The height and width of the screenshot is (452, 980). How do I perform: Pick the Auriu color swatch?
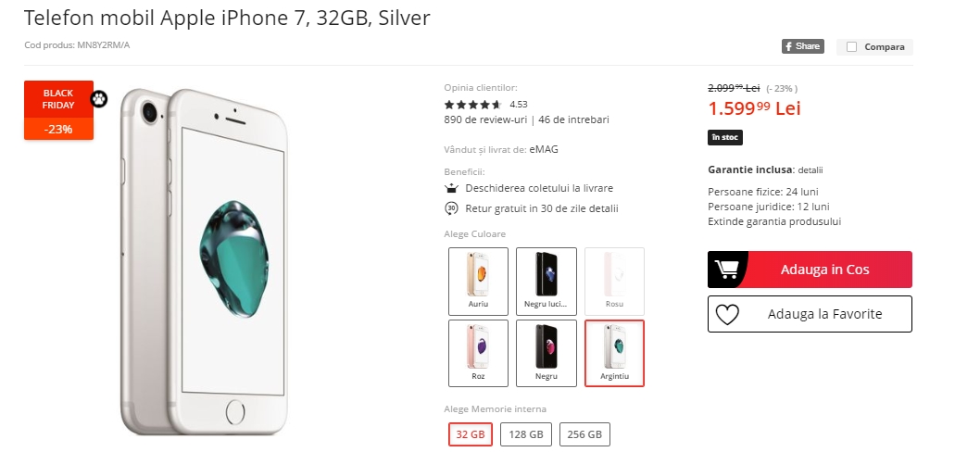(x=478, y=281)
